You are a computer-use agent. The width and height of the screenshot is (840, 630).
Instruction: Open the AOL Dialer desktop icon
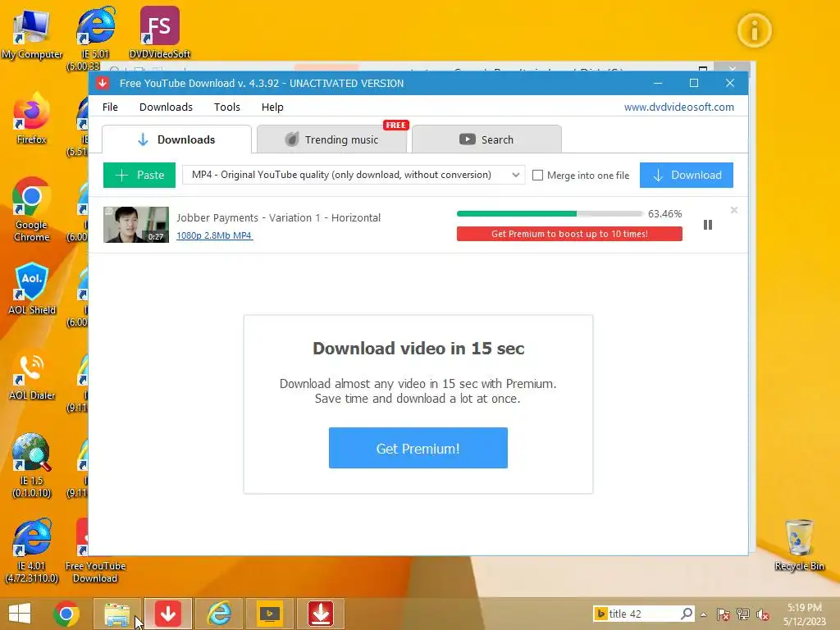pos(32,375)
